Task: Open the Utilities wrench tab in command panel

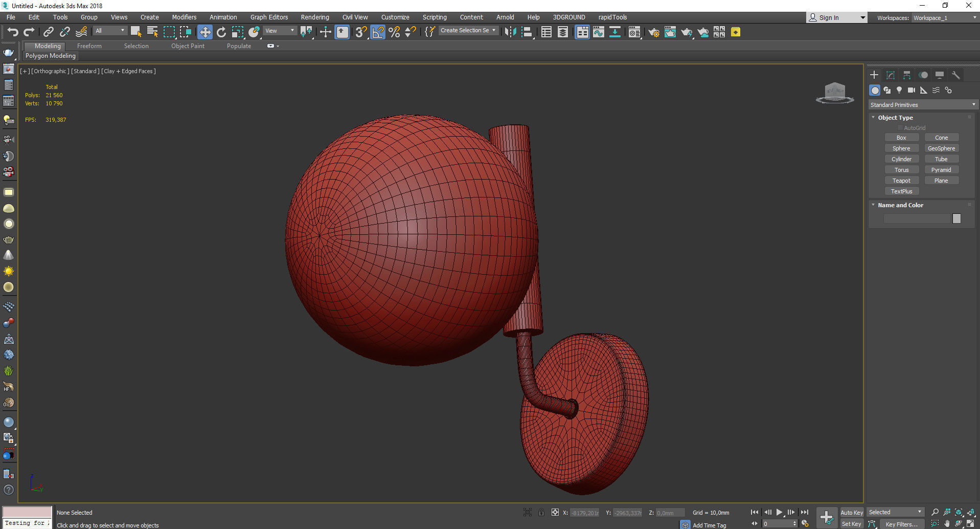Action: click(x=956, y=75)
